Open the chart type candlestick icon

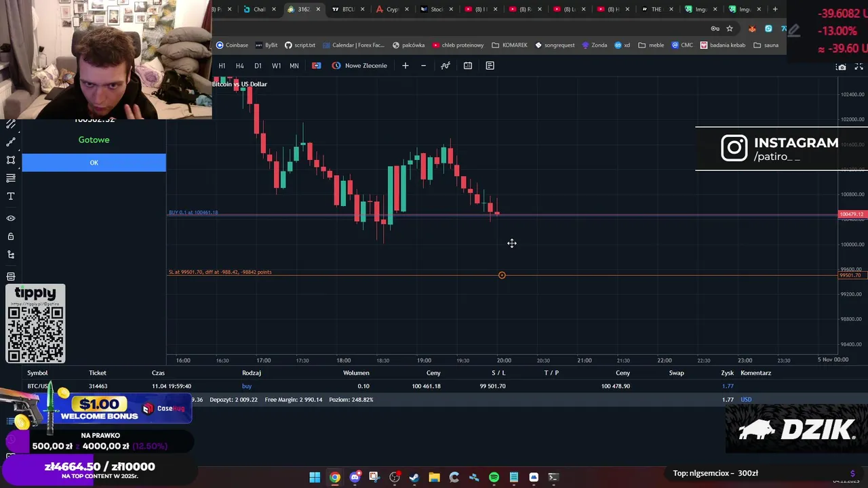click(x=316, y=66)
